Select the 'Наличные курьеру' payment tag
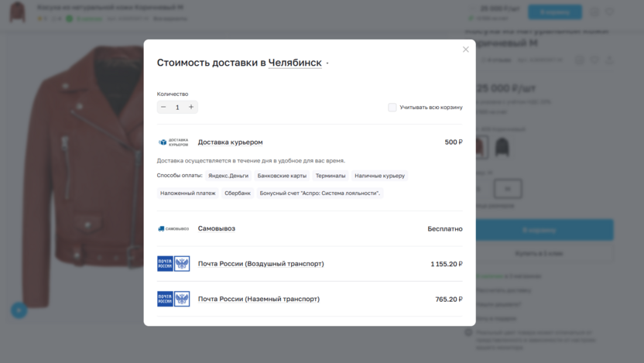The width and height of the screenshot is (644, 363). (379, 176)
